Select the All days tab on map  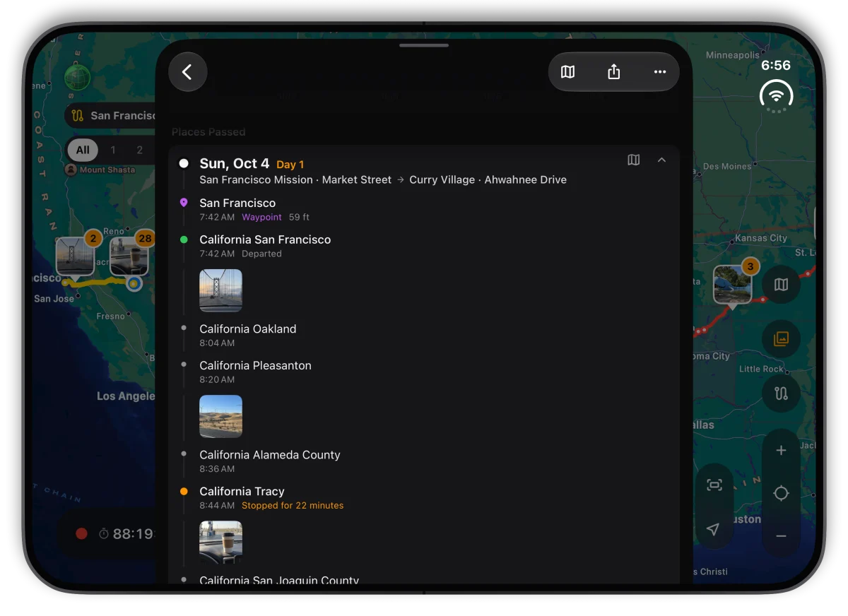point(83,150)
